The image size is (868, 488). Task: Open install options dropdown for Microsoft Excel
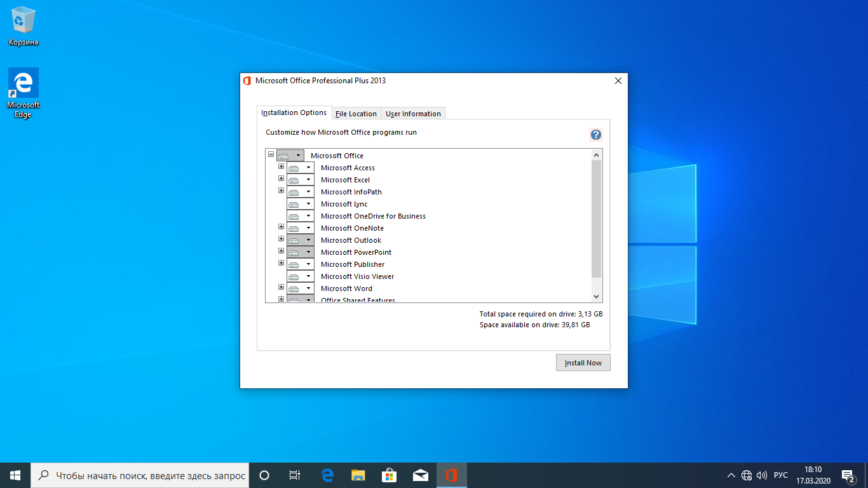pyautogui.click(x=301, y=180)
